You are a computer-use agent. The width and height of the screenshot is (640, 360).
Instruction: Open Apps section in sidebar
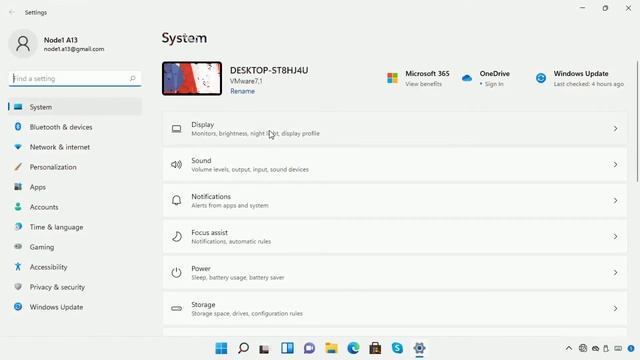(75, 187)
